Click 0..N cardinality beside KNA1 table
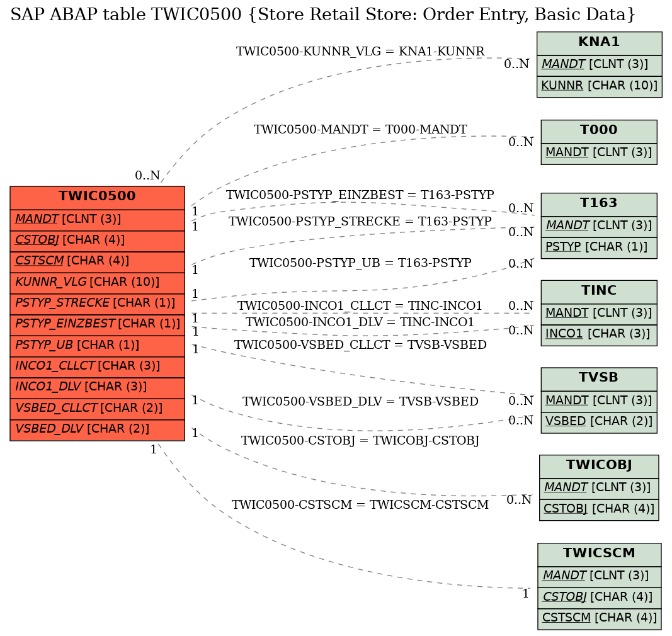The width and height of the screenshot is (672, 636). click(x=516, y=64)
